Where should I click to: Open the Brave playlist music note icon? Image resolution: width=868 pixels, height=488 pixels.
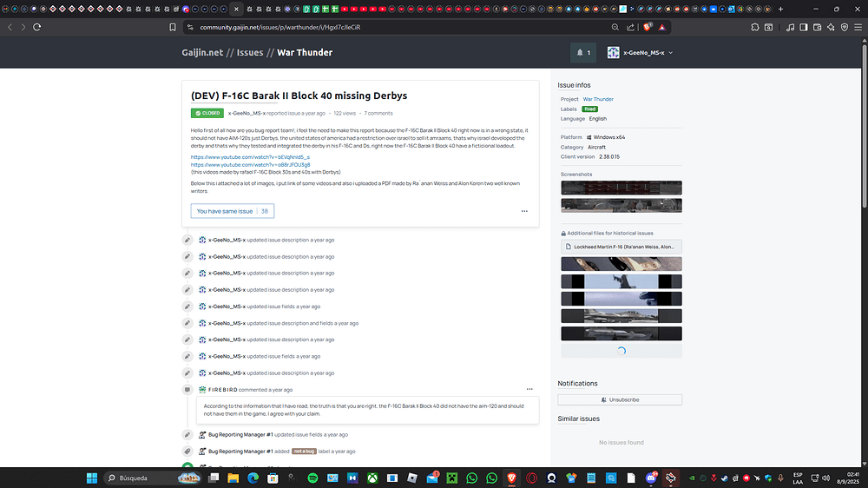point(790,27)
